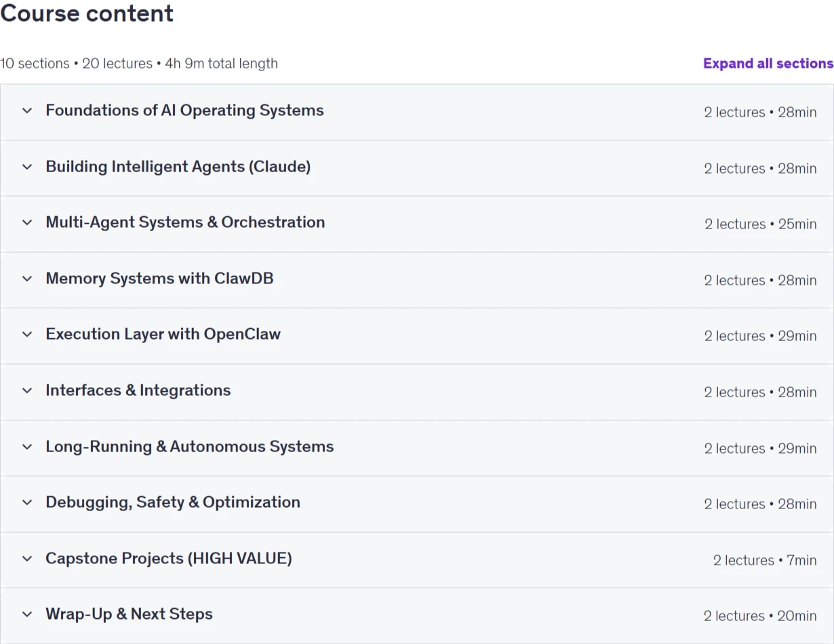The height and width of the screenshot is (644, 834).
Task: Click the 2 lectures • 20min label
Action: 760,616
